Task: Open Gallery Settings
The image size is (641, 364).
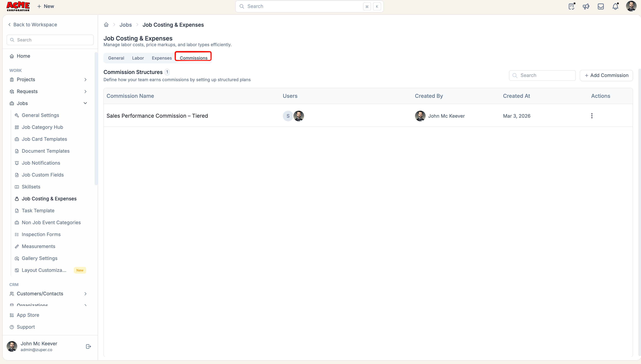Action: click(39, 258)
